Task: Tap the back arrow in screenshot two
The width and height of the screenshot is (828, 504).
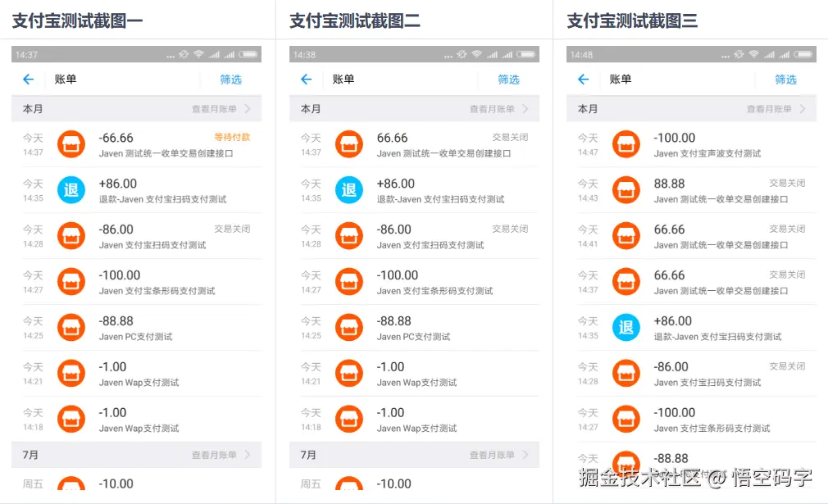Action: pyautogui.click(x=304, y=79)
